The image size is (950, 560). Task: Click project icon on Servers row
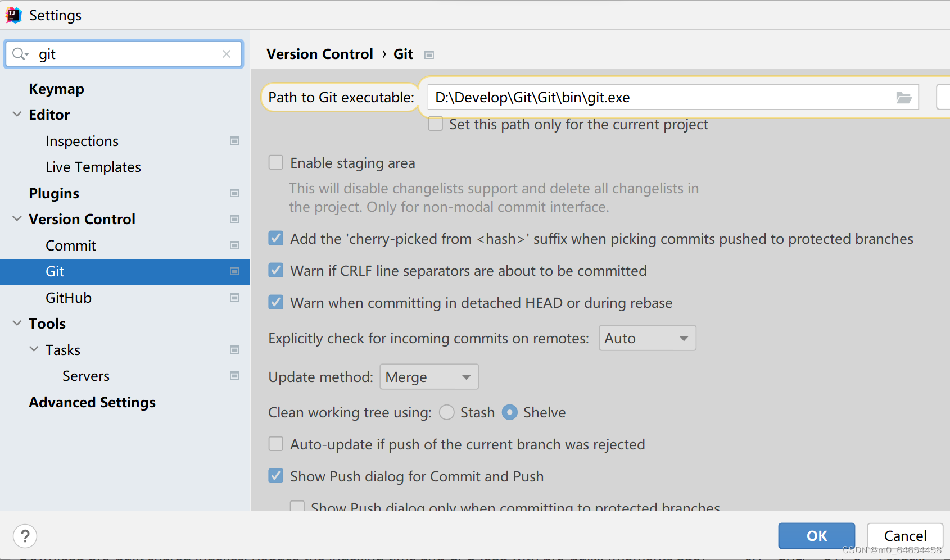click(x=234, y=376)
